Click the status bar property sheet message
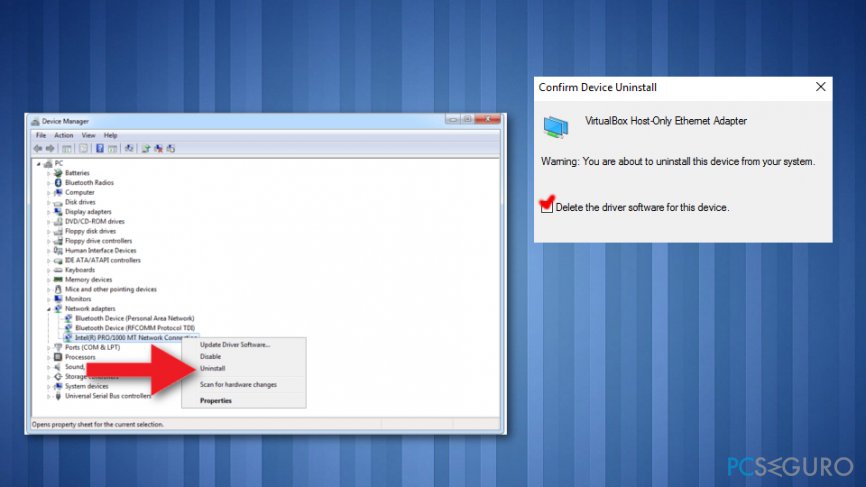866x487 pixels. click(x=98, y=425)
